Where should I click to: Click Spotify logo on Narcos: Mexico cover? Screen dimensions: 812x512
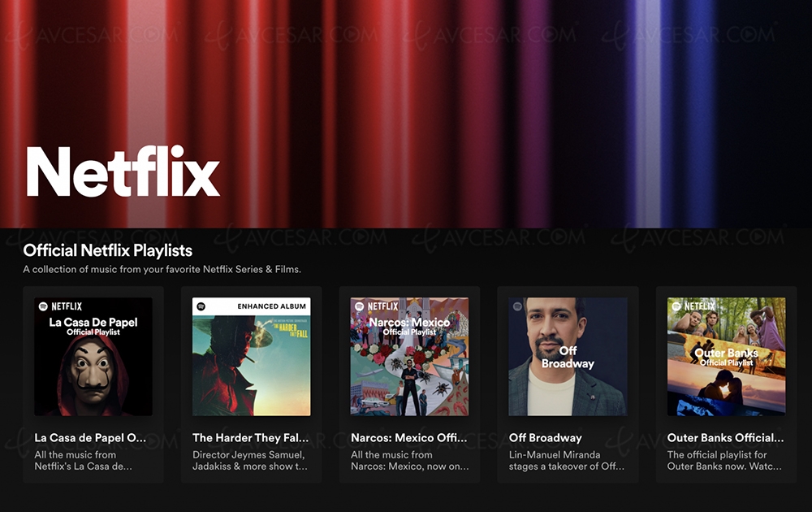tap(360, 306)
